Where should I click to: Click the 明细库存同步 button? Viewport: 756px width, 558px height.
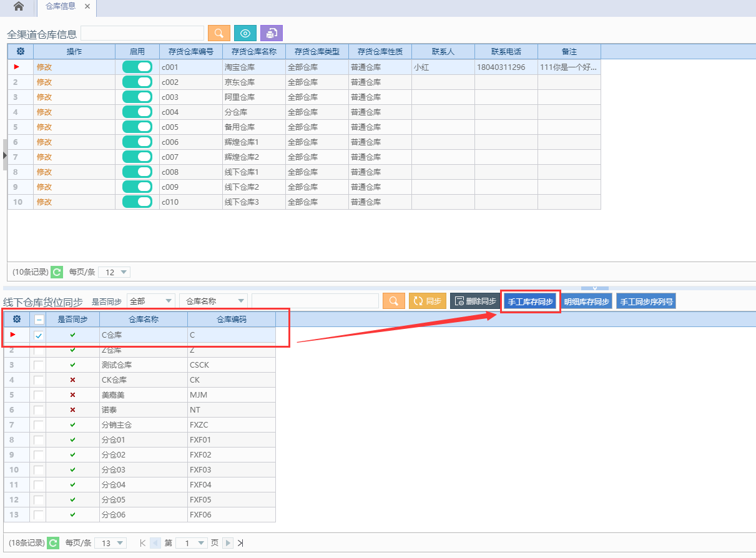tap(586, 301)
